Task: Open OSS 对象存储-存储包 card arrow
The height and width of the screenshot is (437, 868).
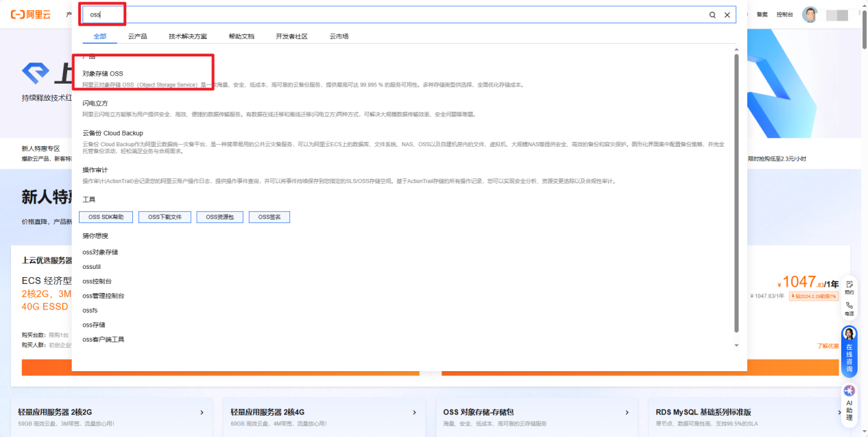Action: coord(627,412)
